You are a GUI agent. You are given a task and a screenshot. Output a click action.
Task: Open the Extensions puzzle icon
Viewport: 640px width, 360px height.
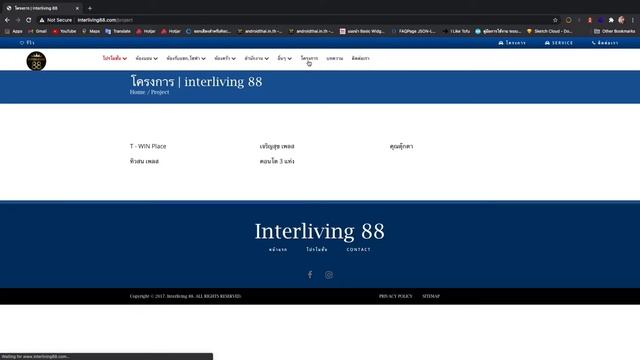[x=611, y=20]
